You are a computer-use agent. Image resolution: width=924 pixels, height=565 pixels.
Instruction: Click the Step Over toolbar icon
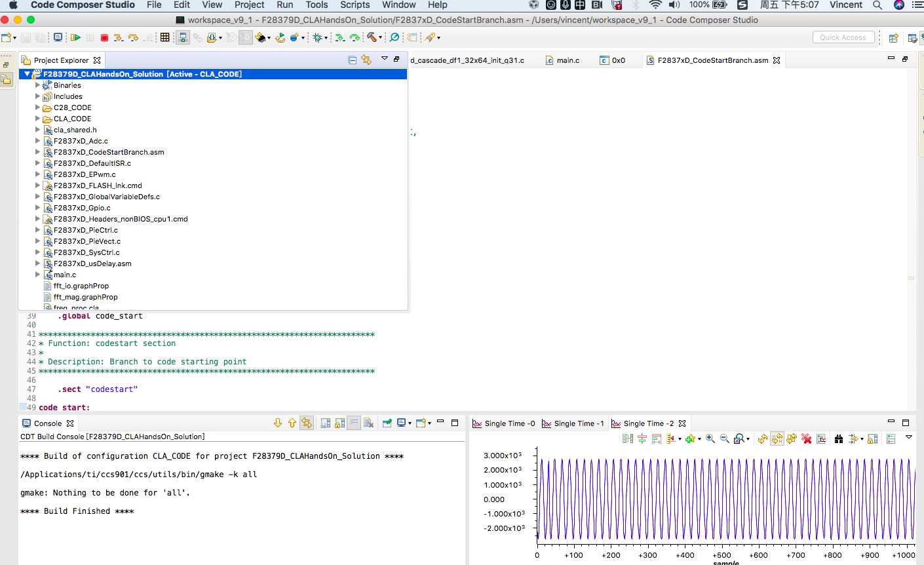pyautogui.click(x=133, y=37)
